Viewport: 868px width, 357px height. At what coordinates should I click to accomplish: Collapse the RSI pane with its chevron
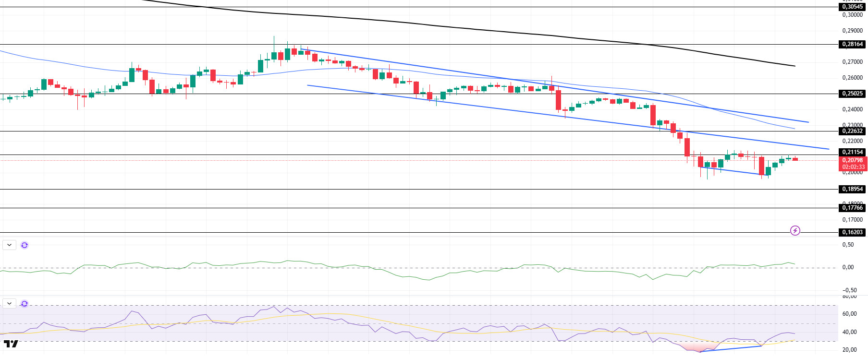click(x=9, y=304)
